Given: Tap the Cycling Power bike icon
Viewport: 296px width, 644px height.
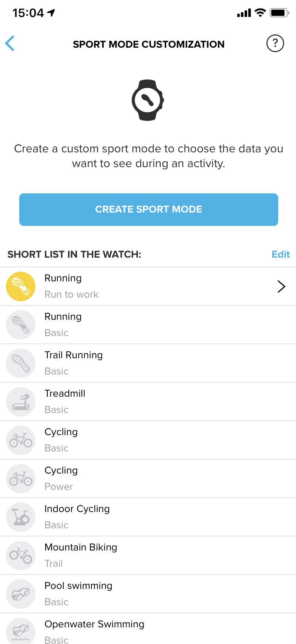Looking at the screenshot, I should tap(21, 479).
